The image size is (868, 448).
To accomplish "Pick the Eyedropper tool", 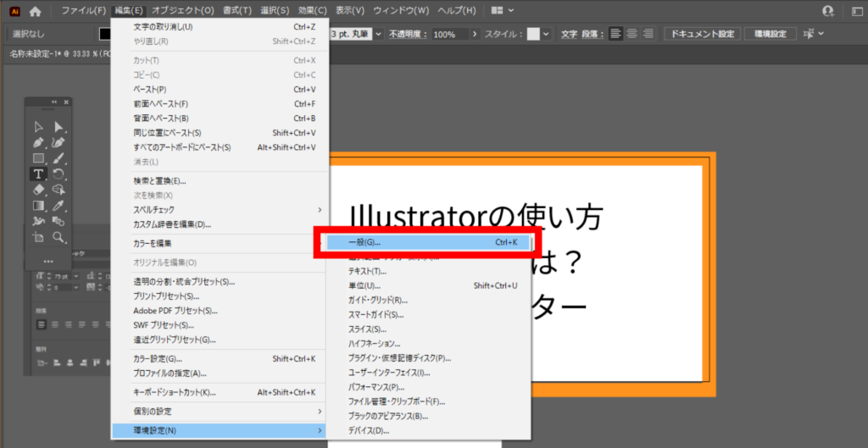I will pos(58,206).
